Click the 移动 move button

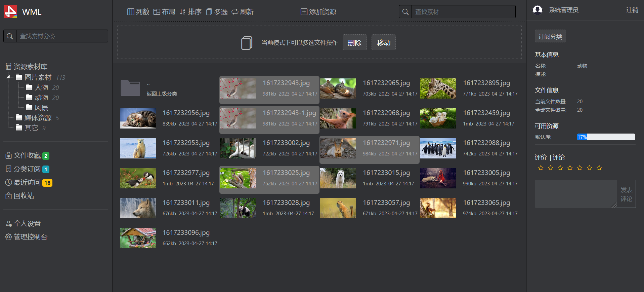coord(384,42)
